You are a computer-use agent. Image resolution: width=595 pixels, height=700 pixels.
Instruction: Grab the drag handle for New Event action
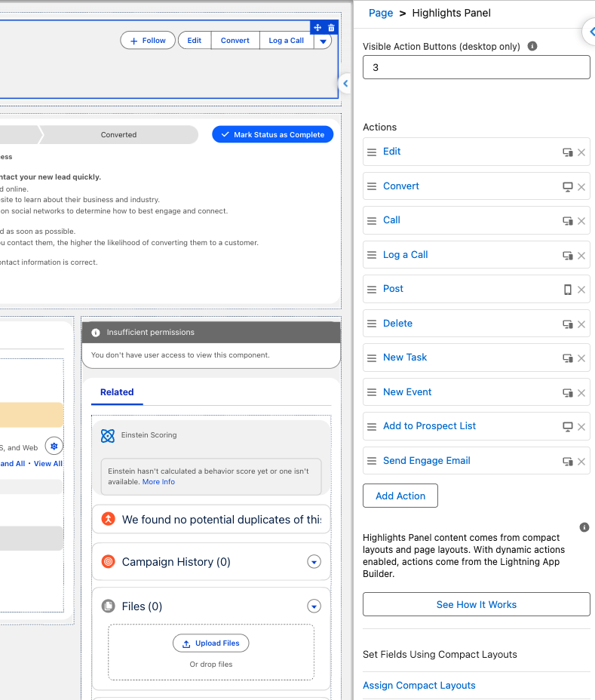(371, 393)
